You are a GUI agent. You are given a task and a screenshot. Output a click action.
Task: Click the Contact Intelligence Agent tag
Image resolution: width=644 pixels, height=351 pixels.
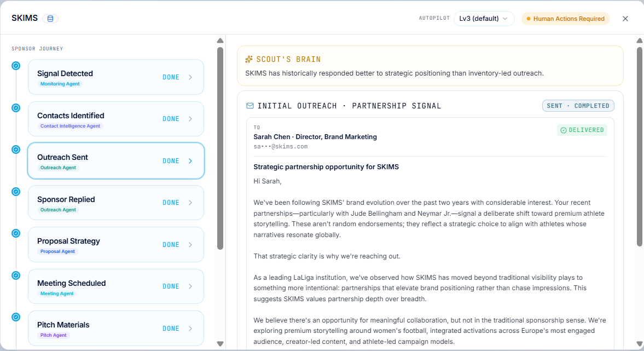tap(70, 126)
